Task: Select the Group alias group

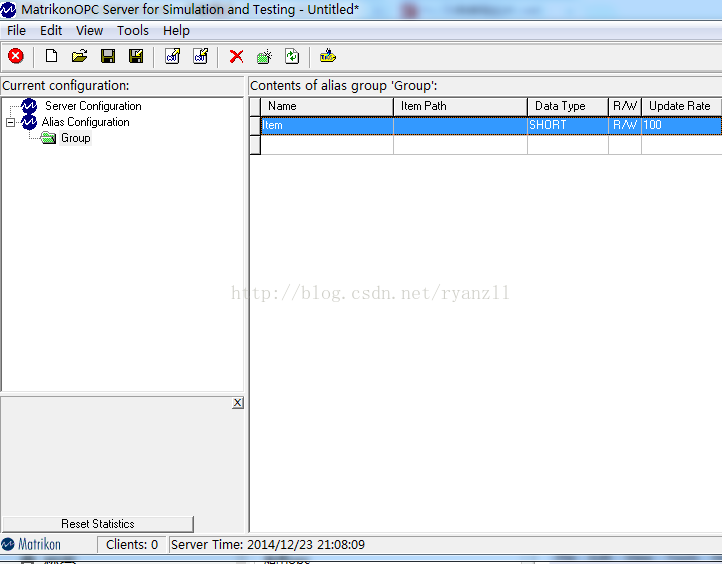Action: point(76,138)
